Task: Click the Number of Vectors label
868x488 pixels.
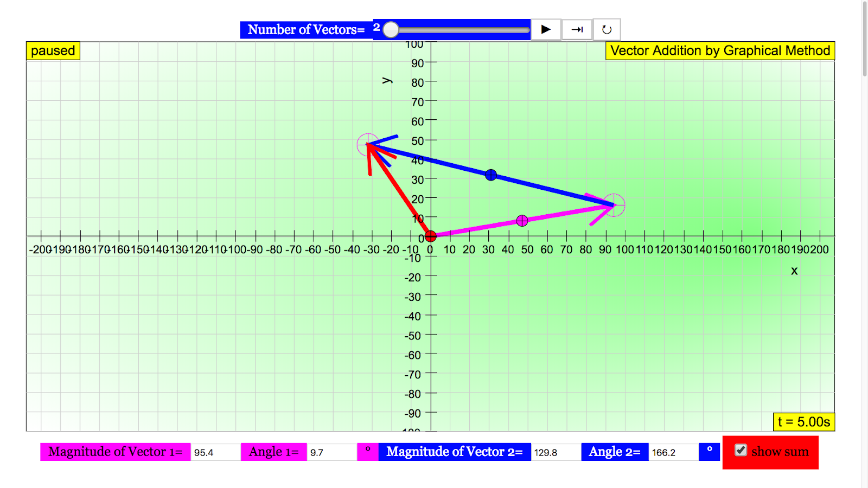Action: pos(307,30)
